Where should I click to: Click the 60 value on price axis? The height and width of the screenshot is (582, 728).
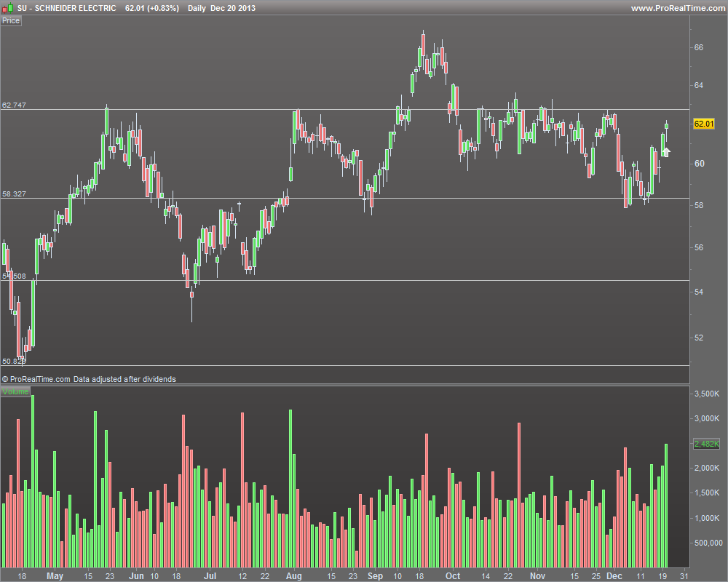tap(699, 164)
